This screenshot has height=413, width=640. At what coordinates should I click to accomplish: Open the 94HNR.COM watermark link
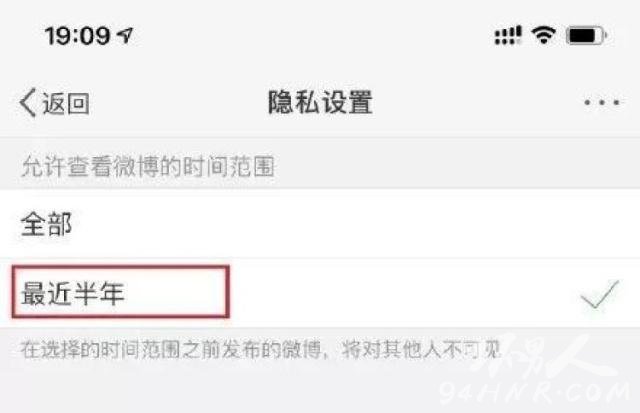pos(535,393)
